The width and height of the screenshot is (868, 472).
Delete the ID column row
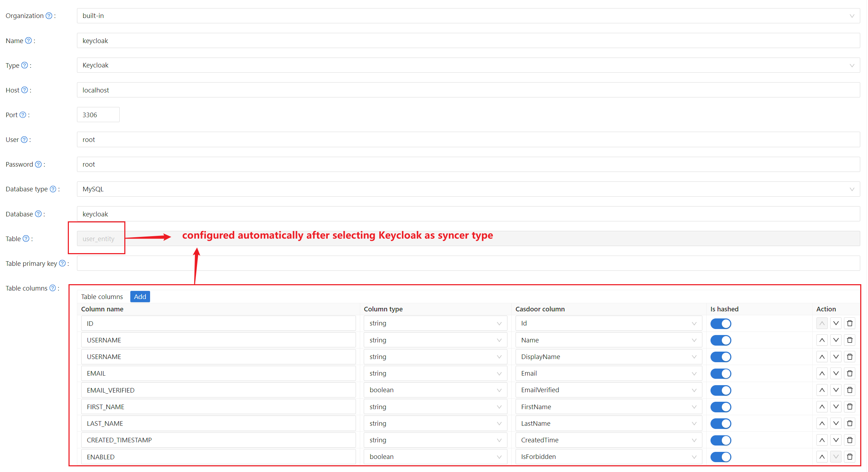(850, 323)
